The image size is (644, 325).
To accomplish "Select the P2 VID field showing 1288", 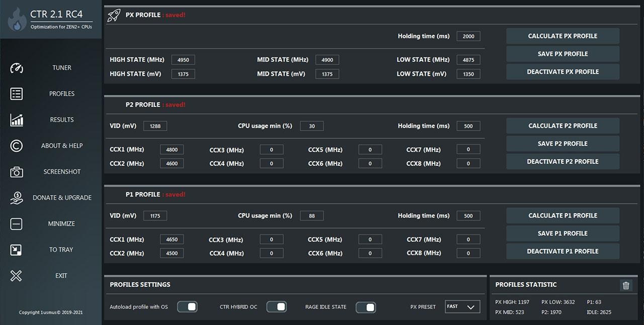I will tap(155, 125).
